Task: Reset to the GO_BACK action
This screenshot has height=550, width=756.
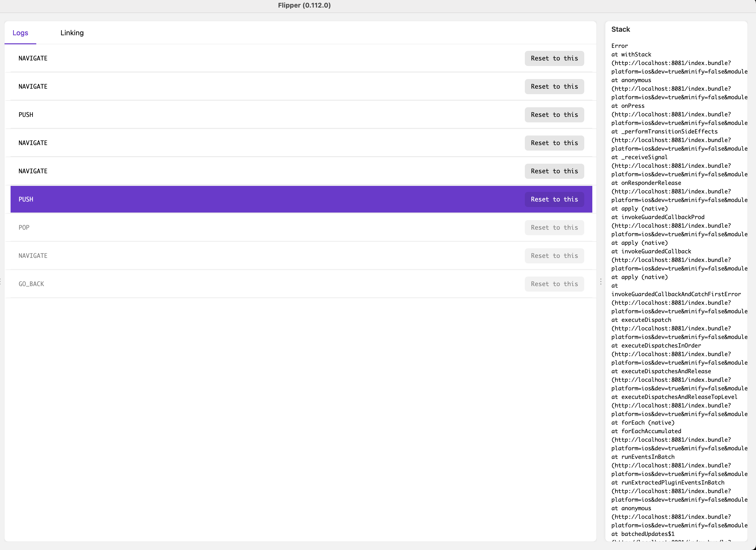Action: 554,284
